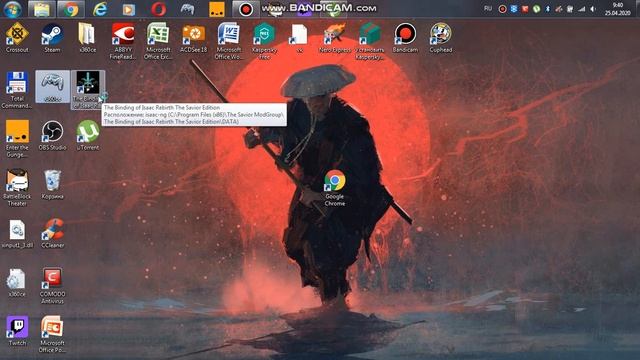Open Kaspersky Free desktop icon
The image size is (640, 360).
[x=264, y=41]
